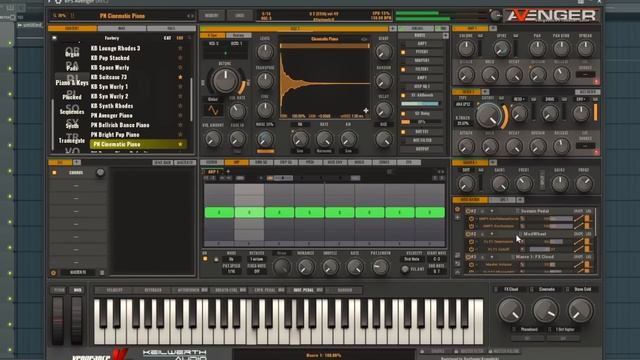Load the PN Avenger Piano preset
Viewport: 640px width, 360px height.
click(111, 116)
